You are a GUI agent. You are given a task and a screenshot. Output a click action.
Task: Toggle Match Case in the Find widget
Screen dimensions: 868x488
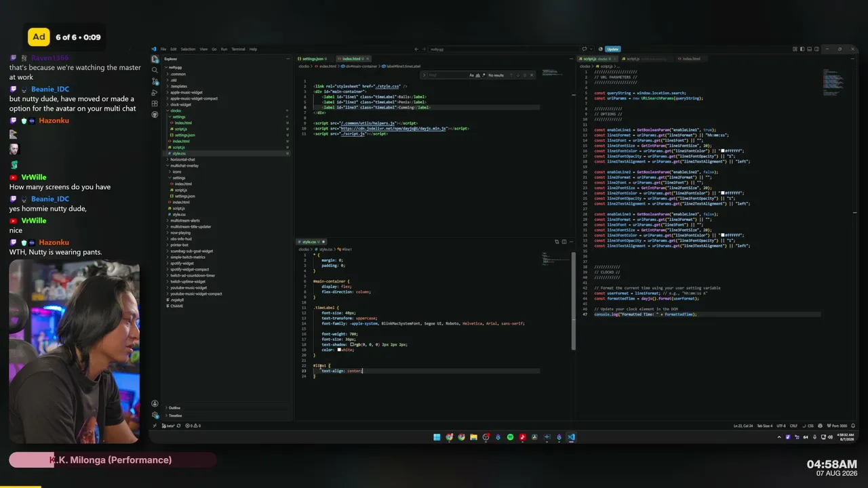(471, 75)
